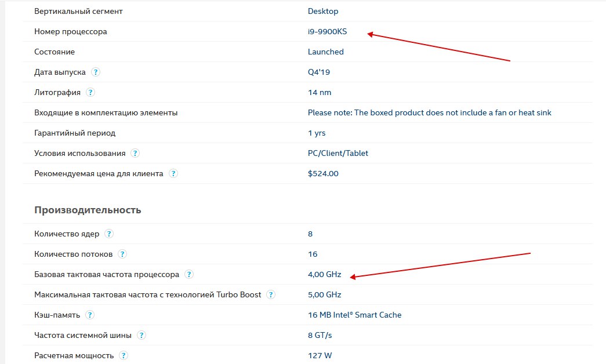Click the 14 nm lithography value
606x364 pixels.
tap(319, 92)
